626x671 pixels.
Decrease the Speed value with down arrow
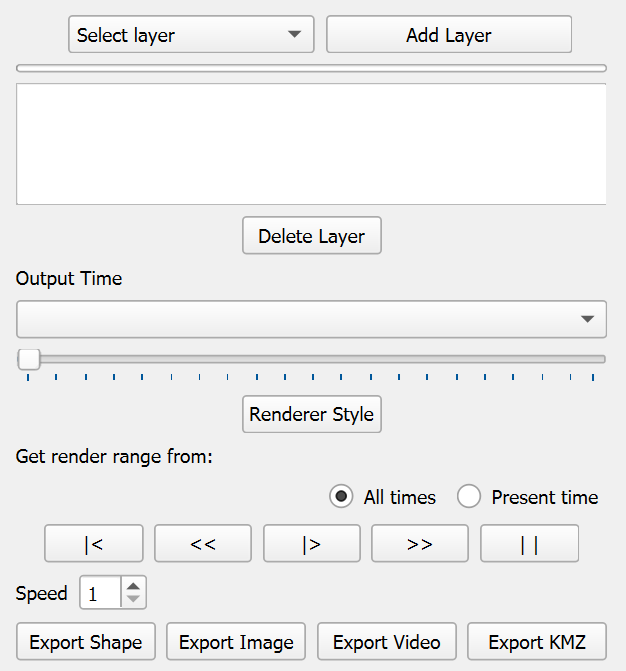click(134, 600)
